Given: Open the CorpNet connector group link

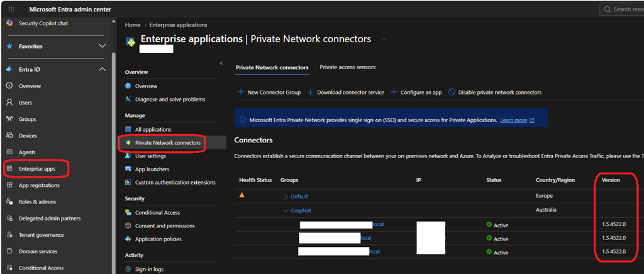Looking at the screenshot, I should (301, 210).
